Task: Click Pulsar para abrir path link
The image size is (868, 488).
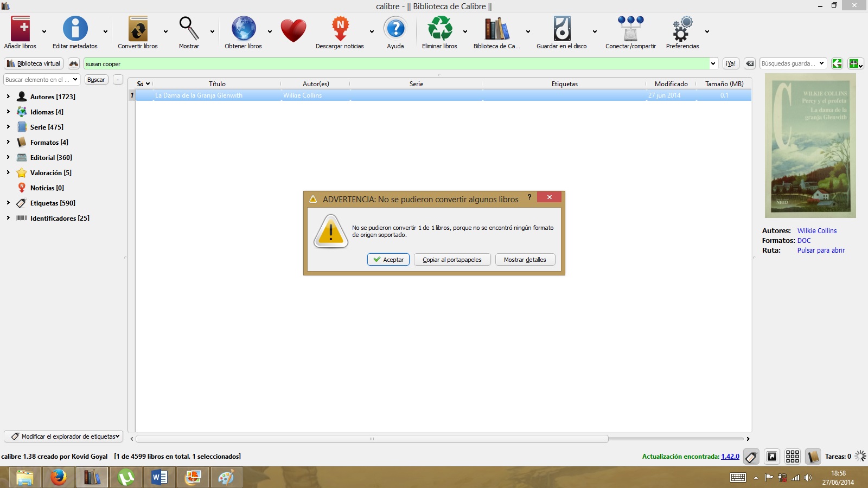Action: tap(821, 250)
